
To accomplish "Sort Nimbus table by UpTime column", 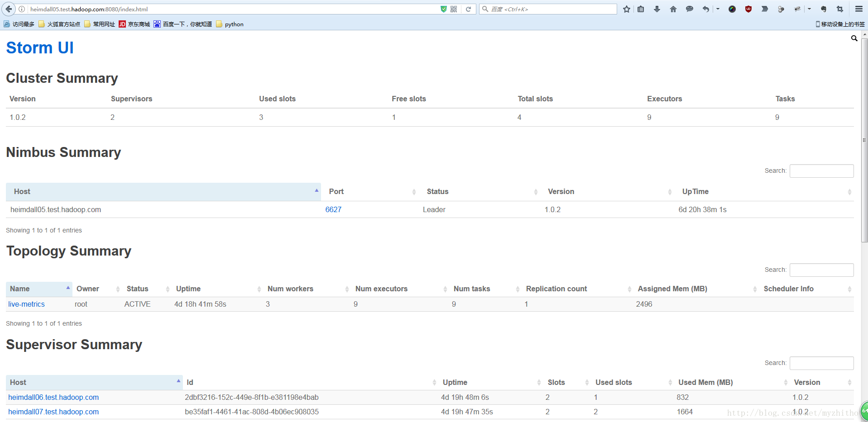I will 764,192.
